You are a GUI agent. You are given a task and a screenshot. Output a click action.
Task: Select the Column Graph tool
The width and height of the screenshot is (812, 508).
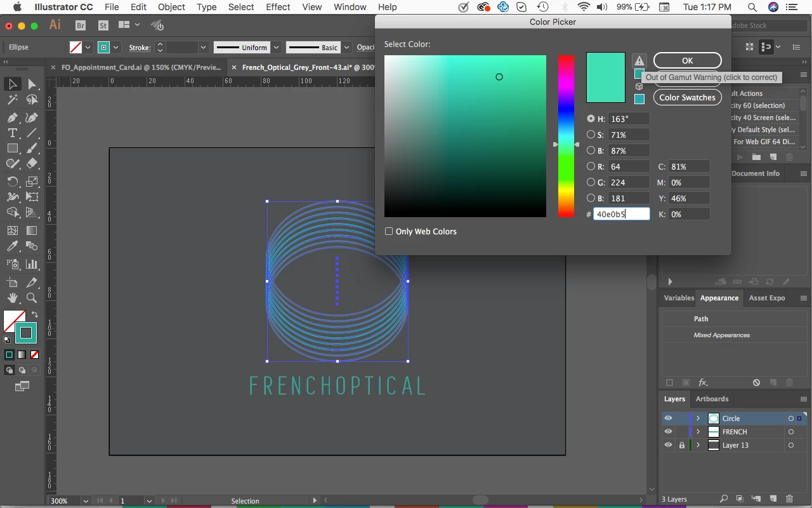[x=32, y=264]
